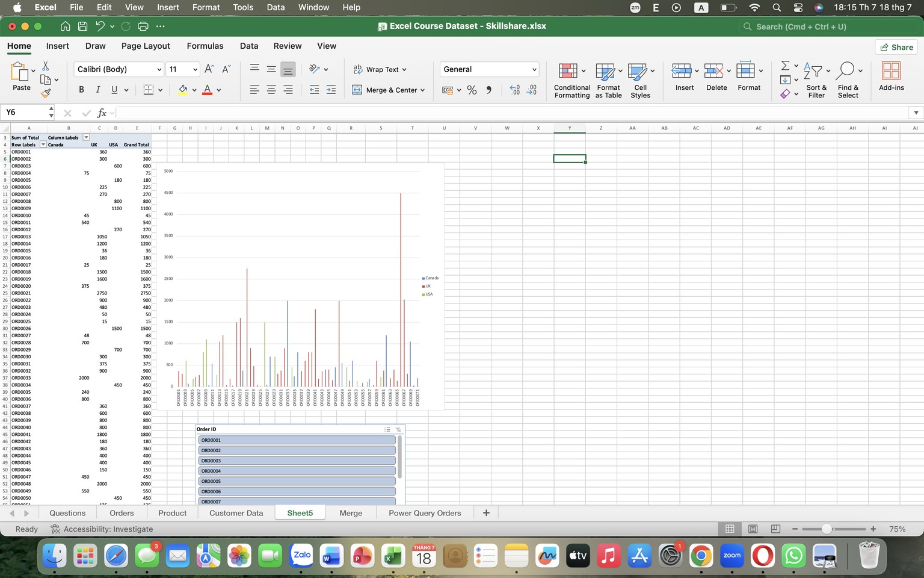Open the Customer Data sheet tab
The image size is (924, 578).
236,513
